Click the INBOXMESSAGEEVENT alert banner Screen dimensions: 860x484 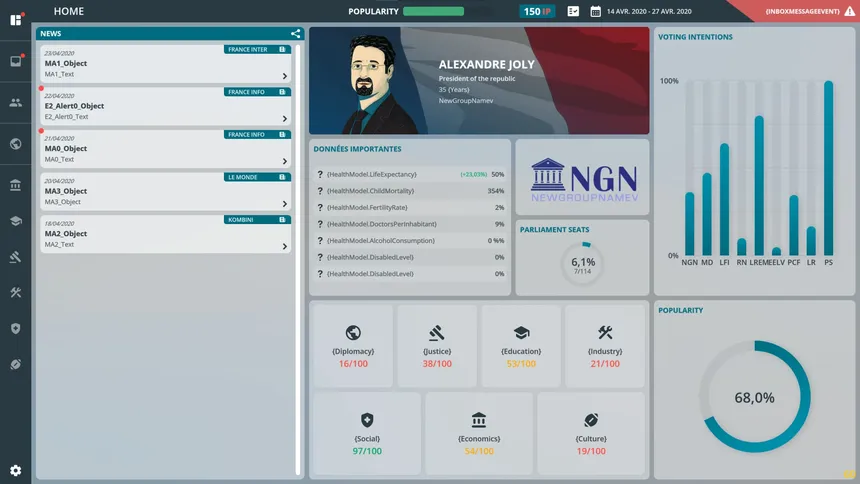[802, 11]
